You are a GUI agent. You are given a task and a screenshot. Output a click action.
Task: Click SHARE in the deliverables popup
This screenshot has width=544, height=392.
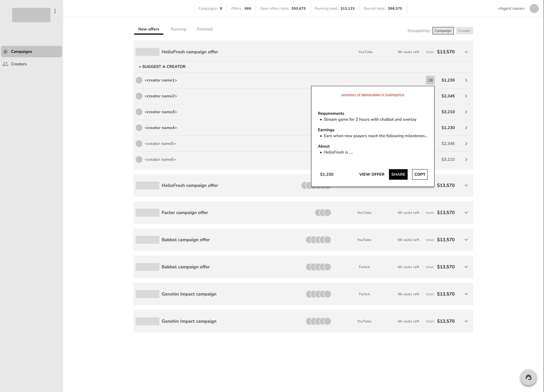pos(398,174)
